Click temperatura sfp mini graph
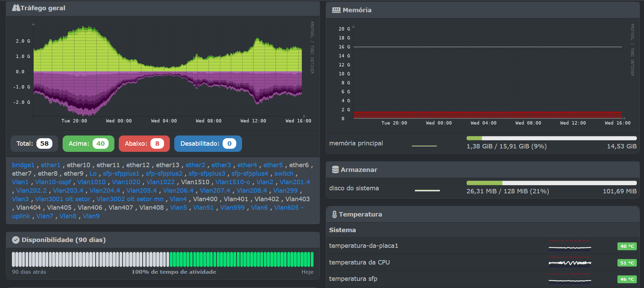The height and width of the screenshot is (288, 644). point(570,279)
